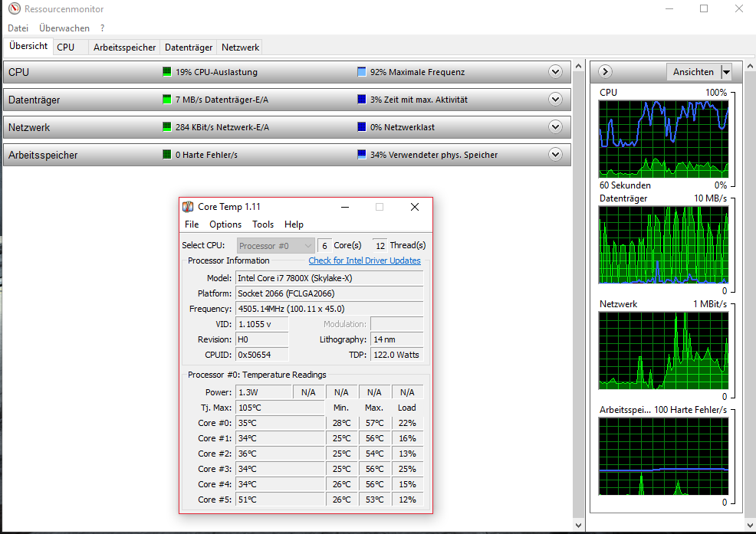The width and height of the screenshot is (756, 534).
Task: Click Core #3 load value 25%
Action: point(407,469)
